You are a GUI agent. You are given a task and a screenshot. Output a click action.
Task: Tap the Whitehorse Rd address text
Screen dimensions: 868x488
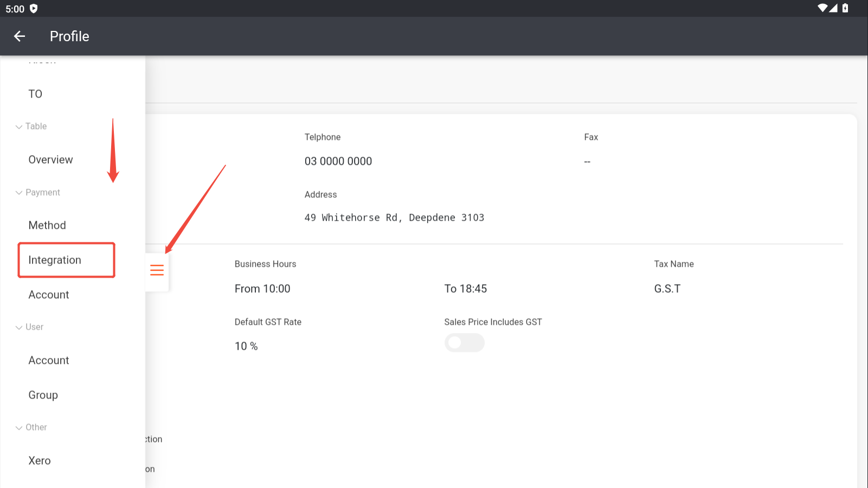coord(394,218)
